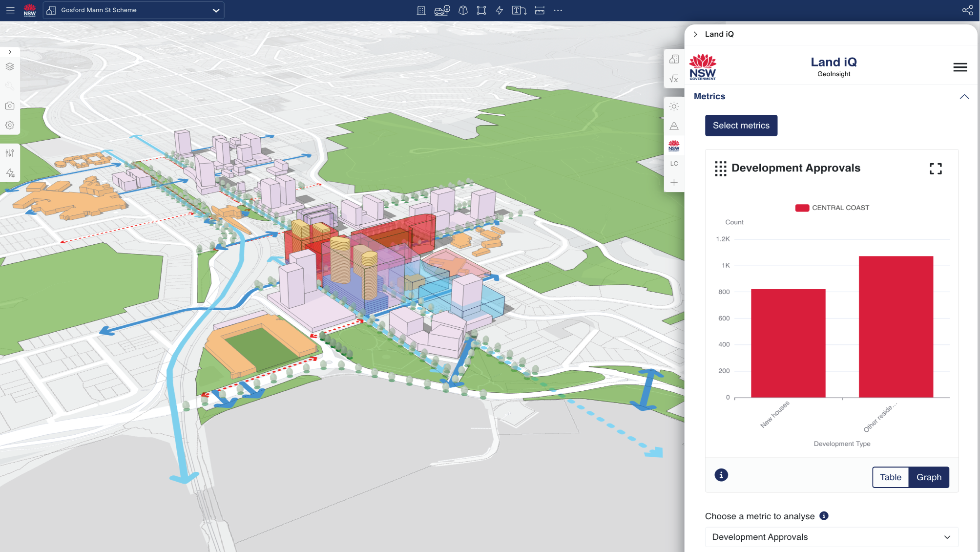980x552 pixels.
Task: Click the share icon top right
Action: tap(968, 9)
